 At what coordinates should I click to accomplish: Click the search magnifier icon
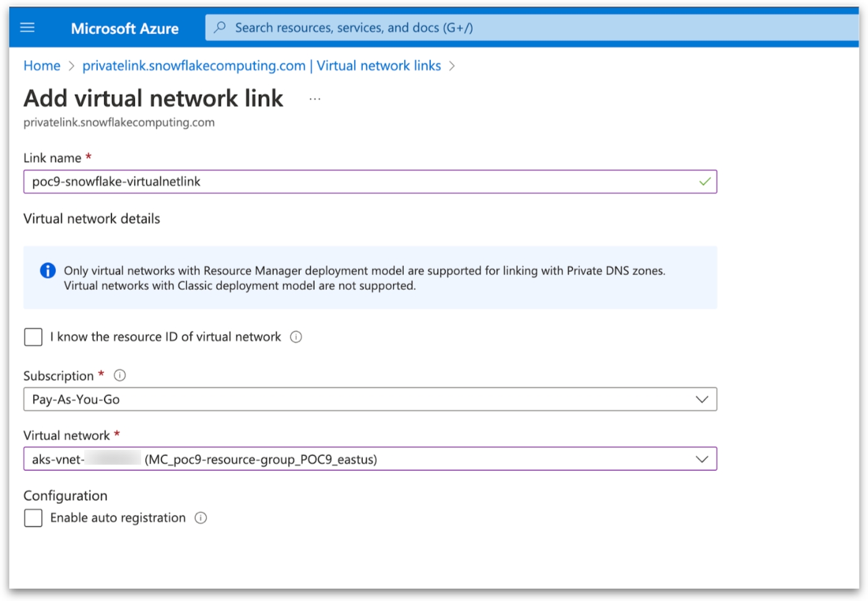click(220, 28)
